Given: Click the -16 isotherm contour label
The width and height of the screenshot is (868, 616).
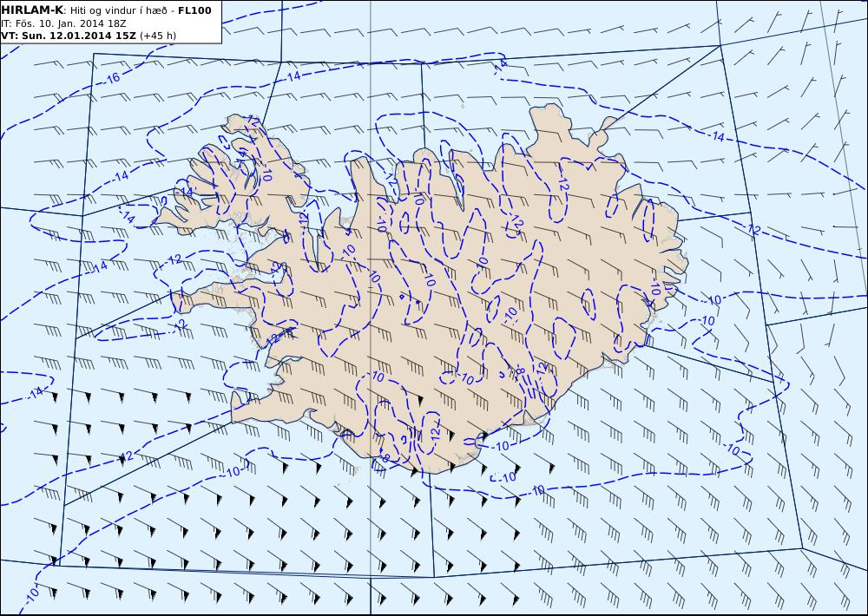Looking at the screenshot, I should [111, 79].
